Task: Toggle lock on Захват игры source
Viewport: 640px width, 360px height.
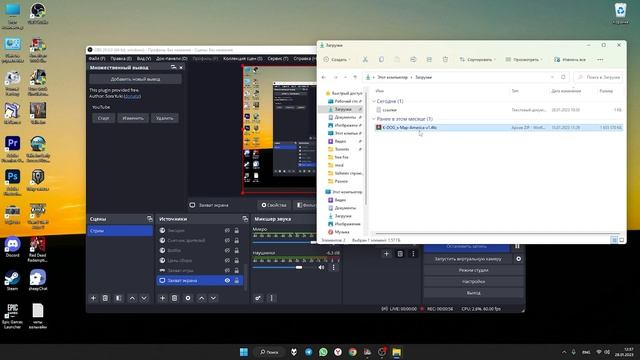Action: pos(236,271)
